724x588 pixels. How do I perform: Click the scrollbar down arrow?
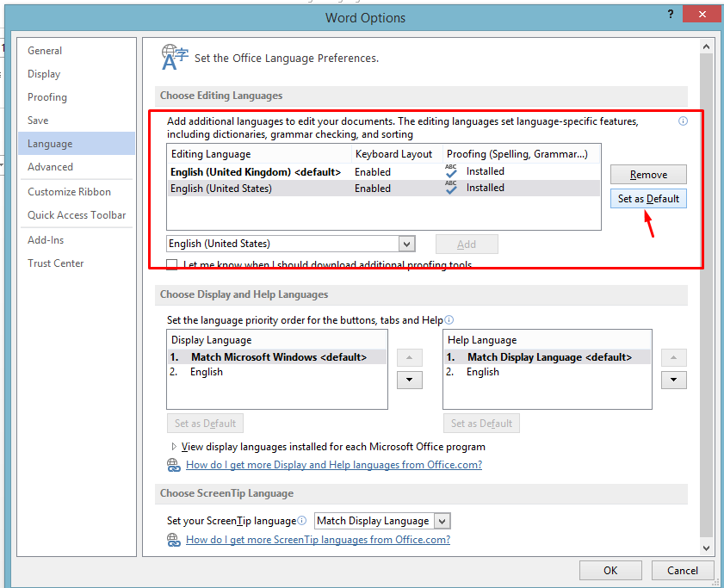pos(706,548)
